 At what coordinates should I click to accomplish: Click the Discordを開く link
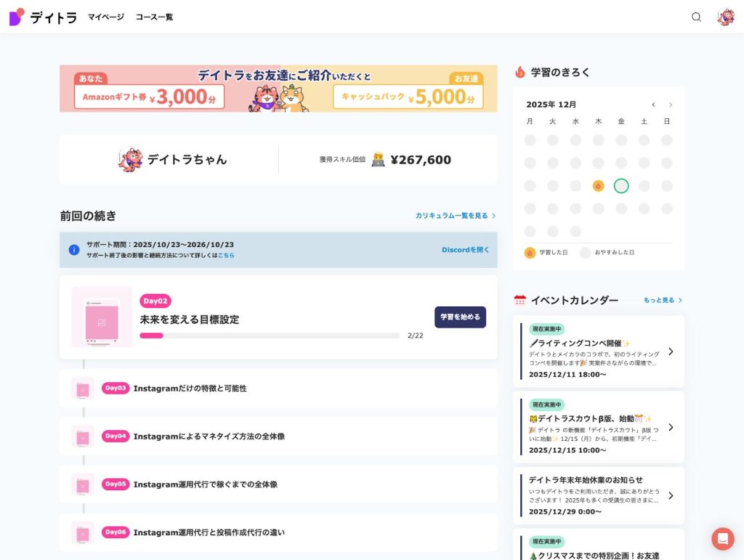465,250
